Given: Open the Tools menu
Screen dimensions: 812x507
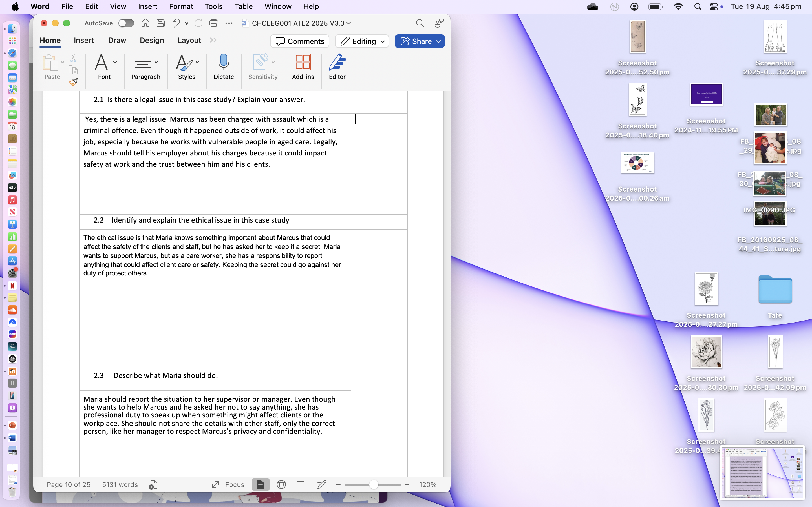Looking at the screenshot, I should 213,6.
